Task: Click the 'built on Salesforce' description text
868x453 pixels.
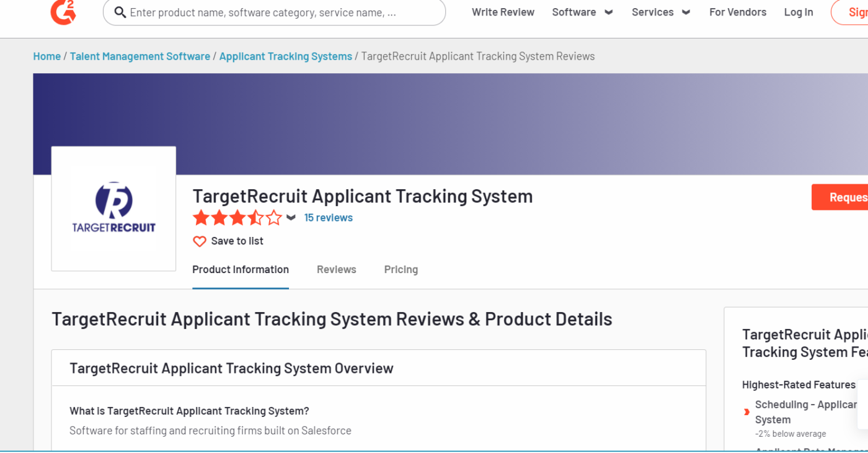Action: [x=210, y=431]
